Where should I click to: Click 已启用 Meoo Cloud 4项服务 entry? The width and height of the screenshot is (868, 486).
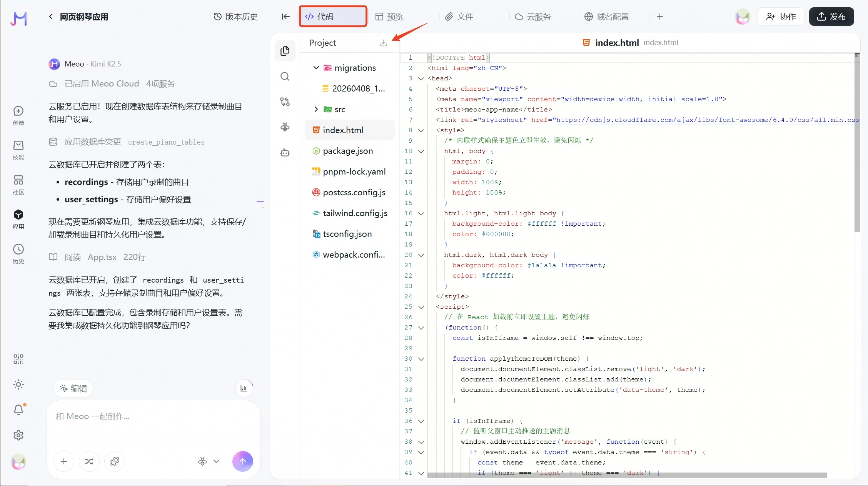coord(112,83)
